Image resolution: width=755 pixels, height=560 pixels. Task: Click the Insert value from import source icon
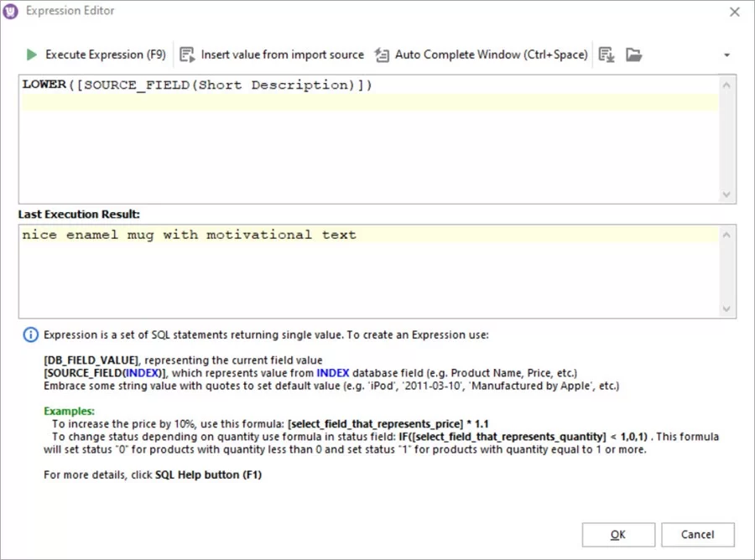[x=186, y=54]
